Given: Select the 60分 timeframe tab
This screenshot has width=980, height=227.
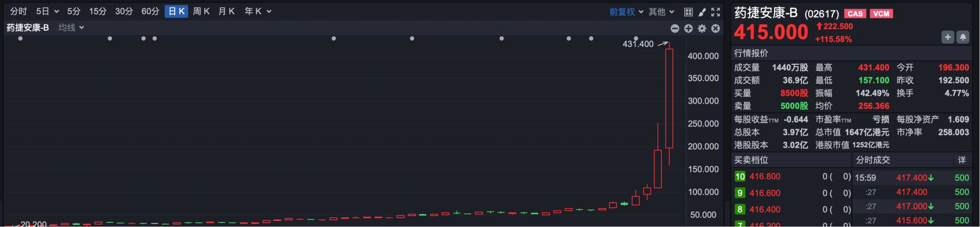Looking at the screenshot, I should (x=150, y=11).
